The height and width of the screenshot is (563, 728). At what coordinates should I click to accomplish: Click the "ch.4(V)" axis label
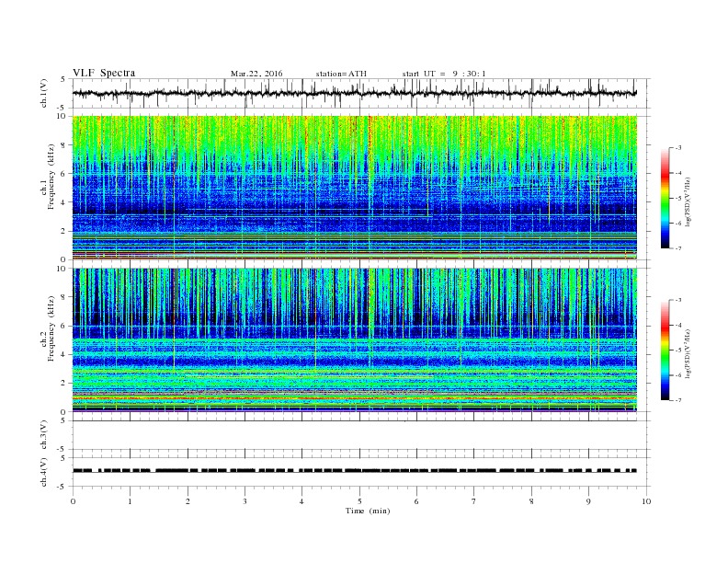click(x=44, y=472)
